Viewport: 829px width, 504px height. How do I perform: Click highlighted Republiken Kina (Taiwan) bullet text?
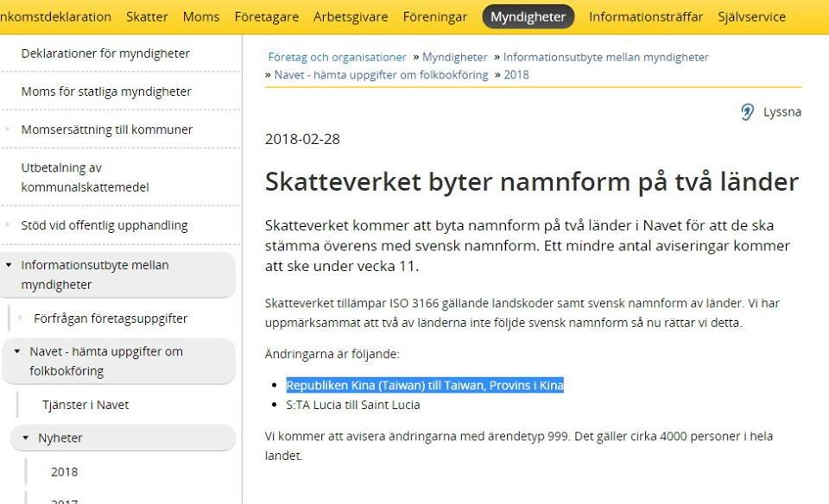425,385
